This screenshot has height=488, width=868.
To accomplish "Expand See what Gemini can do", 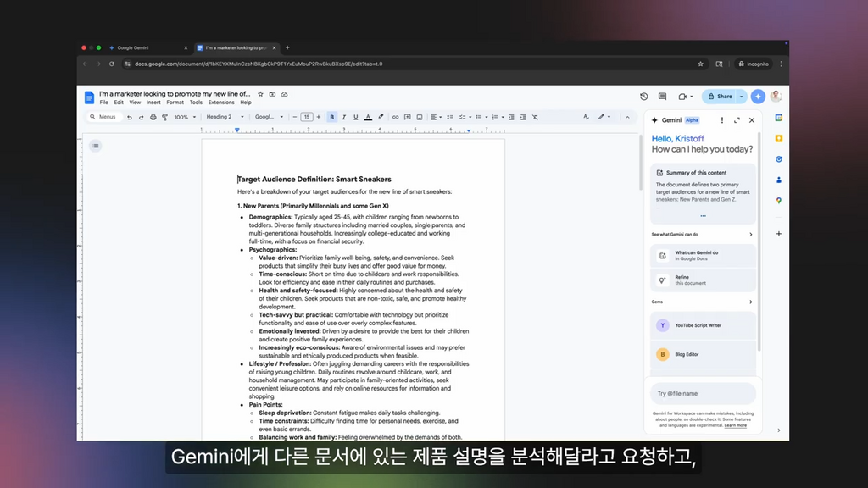I will pyautogui.click(x=751, y=235).
